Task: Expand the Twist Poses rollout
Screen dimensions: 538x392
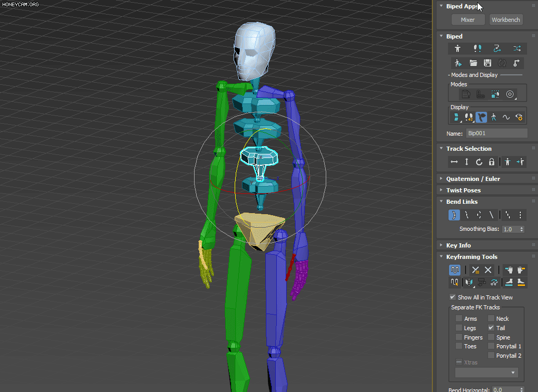Action: 441,190
